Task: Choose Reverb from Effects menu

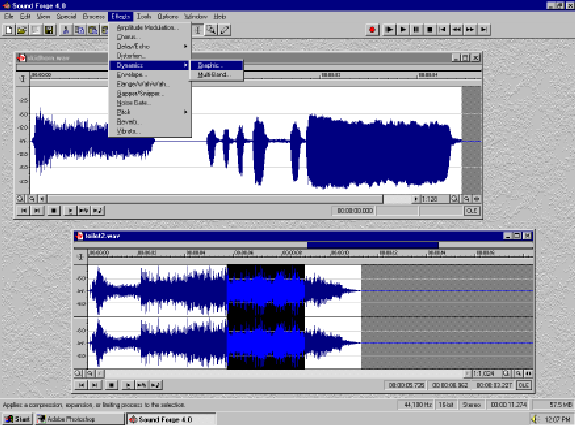Action: point(150,122)
